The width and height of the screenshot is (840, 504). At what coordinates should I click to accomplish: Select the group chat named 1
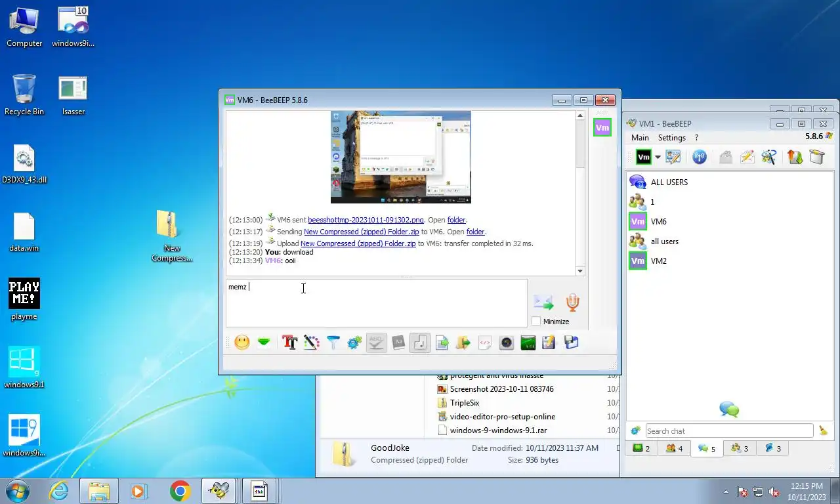tap(728, 201)
